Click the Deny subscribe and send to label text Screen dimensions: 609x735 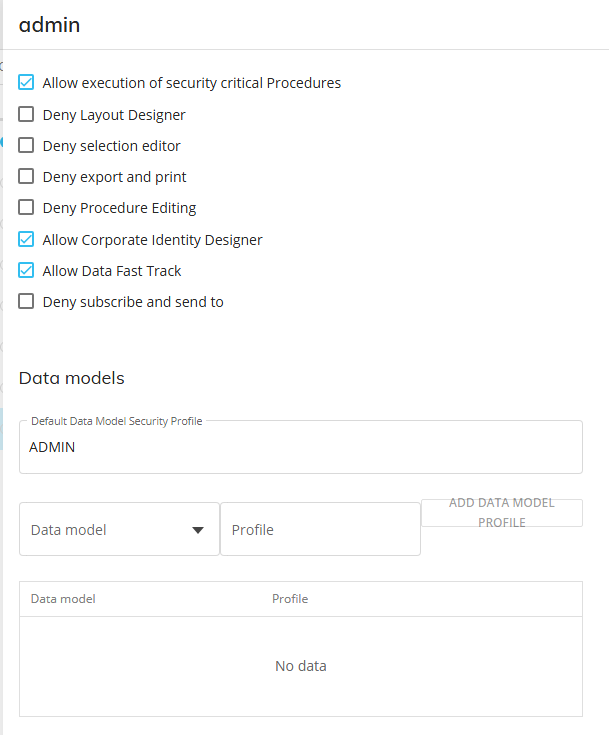coord(133,302)
